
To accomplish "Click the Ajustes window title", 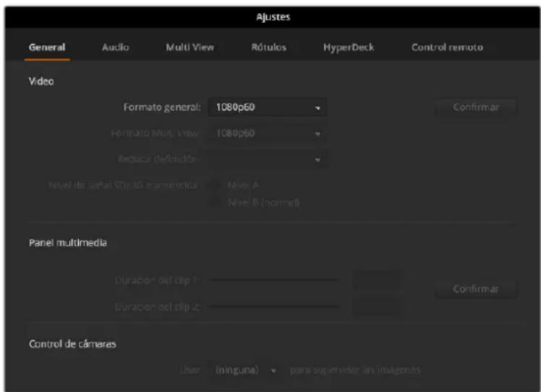I will coord(273,17).
